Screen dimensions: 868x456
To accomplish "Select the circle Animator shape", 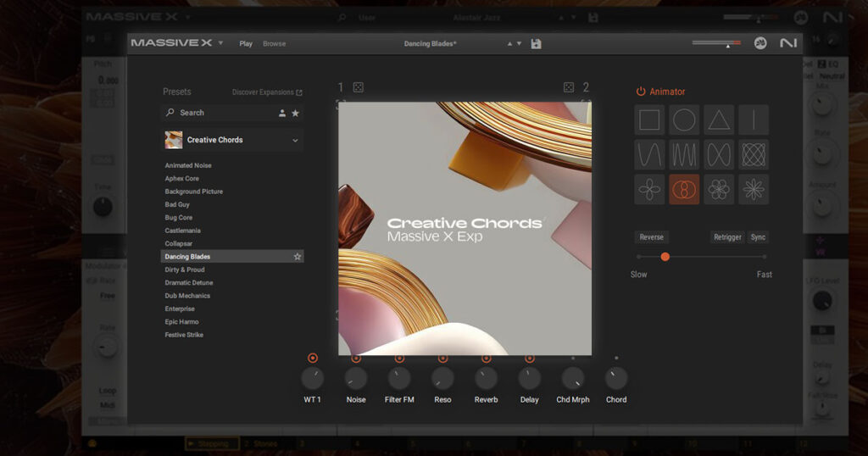I will 684,120.
